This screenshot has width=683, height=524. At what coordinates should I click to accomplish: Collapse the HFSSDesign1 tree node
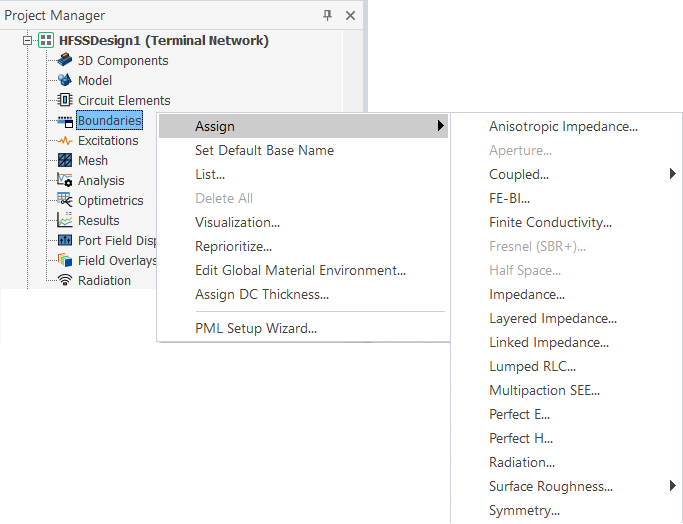pos(27,41)
